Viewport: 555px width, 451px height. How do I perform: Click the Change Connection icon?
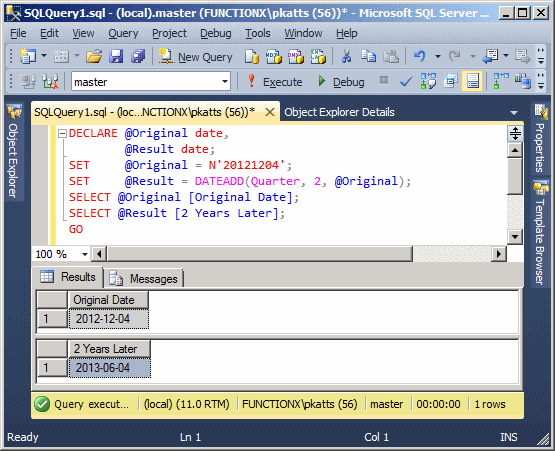[x=50, y=82]
